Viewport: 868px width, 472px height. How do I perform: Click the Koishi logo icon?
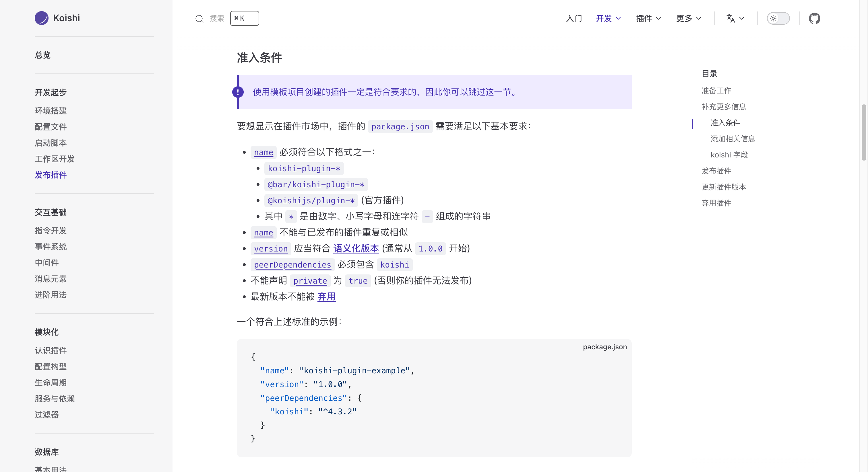coord(41,18)
